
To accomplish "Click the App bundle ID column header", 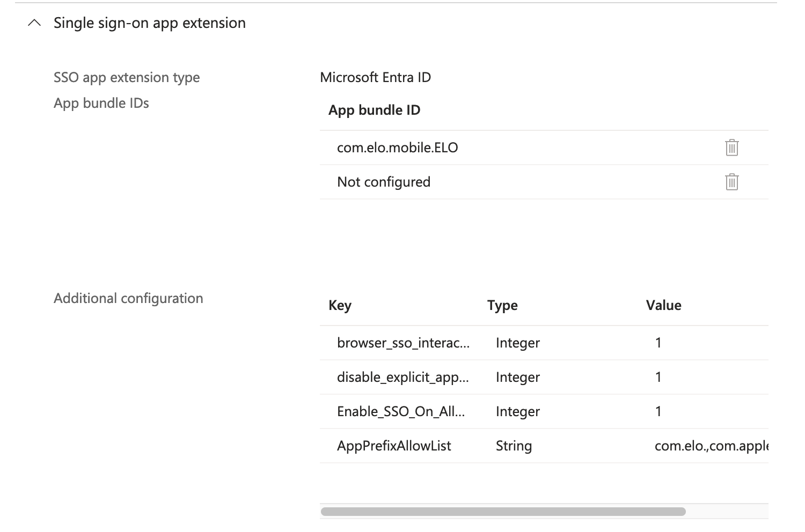I will tap(374, 110).
